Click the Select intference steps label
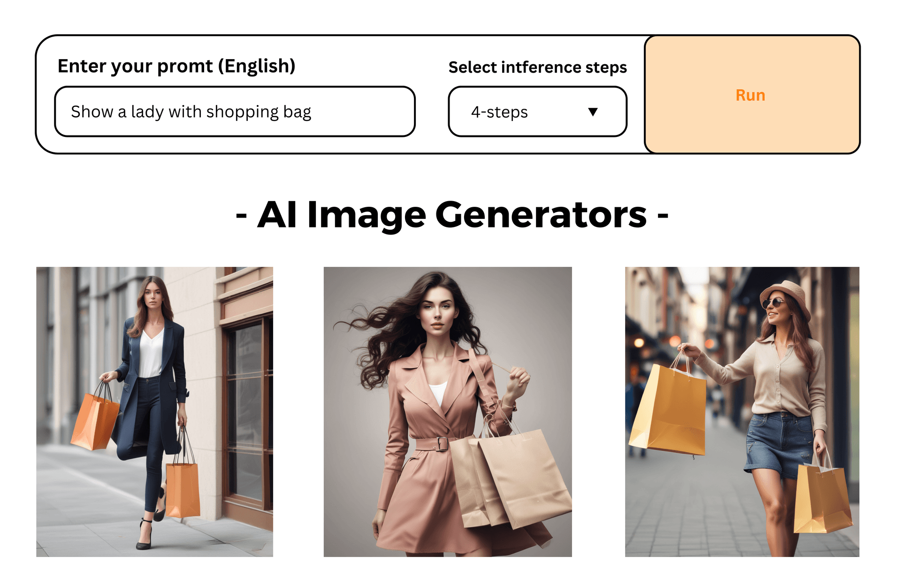 click(x=537, y=68)
